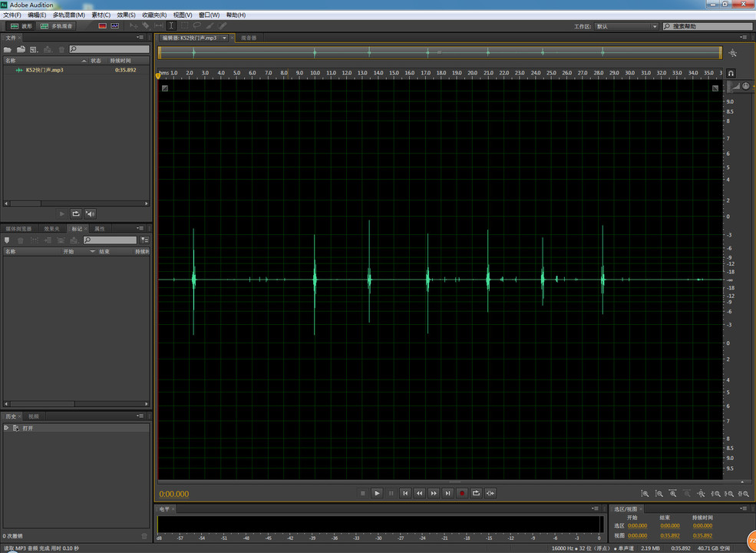Viewport: 756px width, 553px height.
Task: Click the zoom navigator icon beside overview
Action: pos(733,53)
